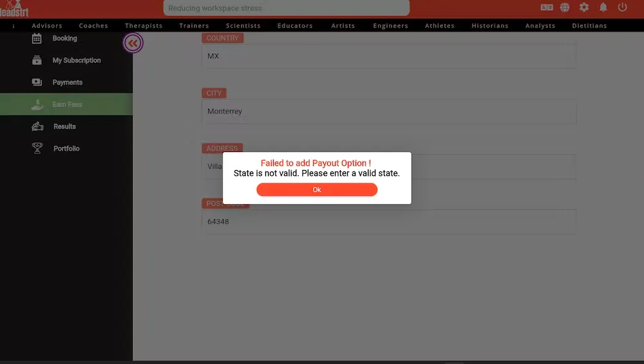
Task: Click the leadstrt logo
Action: point(14,8)
